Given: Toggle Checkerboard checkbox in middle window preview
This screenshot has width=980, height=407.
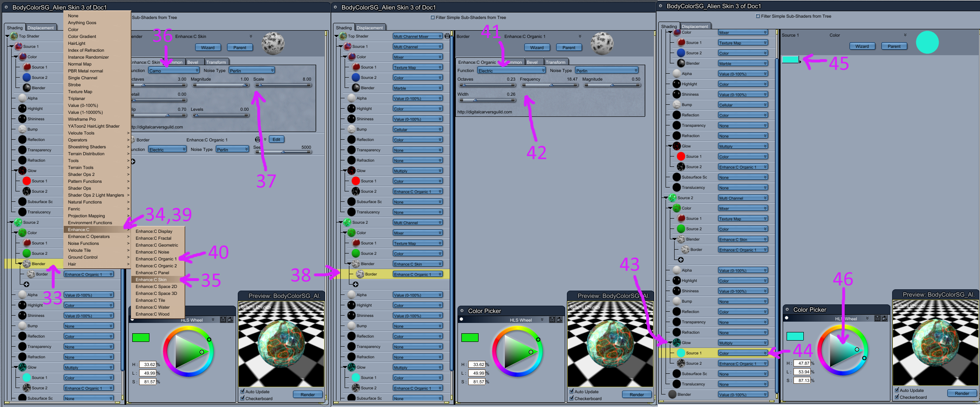Looking at the screenshot, I should point(572,398).
